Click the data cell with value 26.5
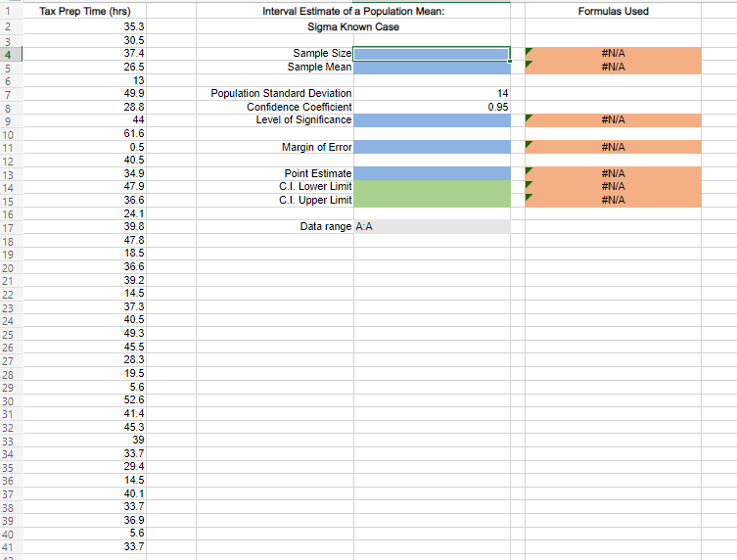737x560 pixels. [x=84, y=68]
